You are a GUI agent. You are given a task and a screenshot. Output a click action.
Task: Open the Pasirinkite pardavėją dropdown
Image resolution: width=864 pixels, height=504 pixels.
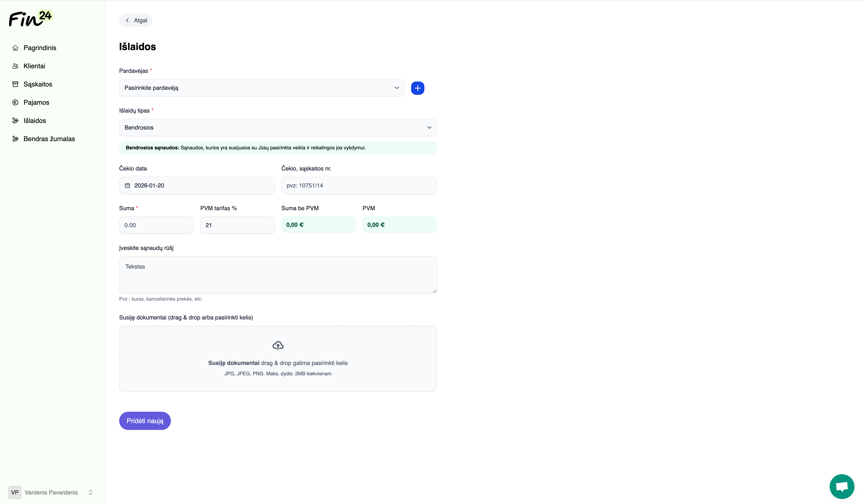(261, 88)
